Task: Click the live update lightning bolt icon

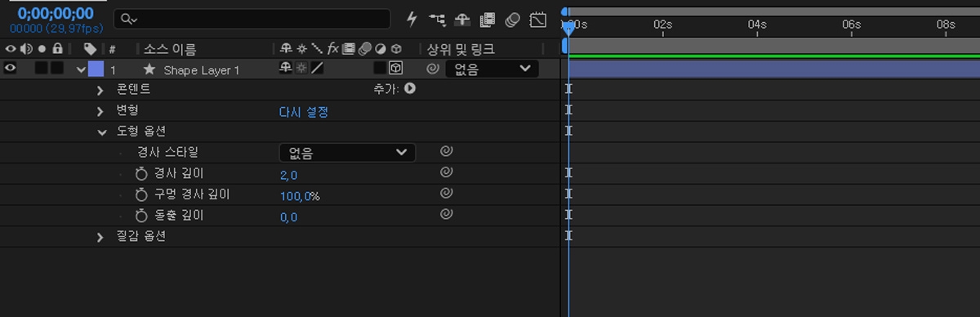Action: (412, 19)
